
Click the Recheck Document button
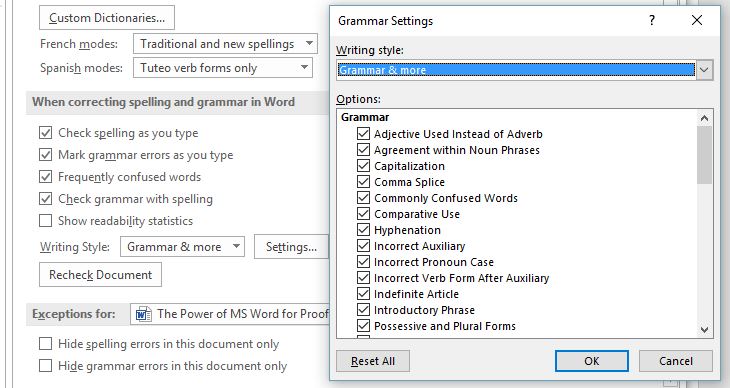point(101,275)
